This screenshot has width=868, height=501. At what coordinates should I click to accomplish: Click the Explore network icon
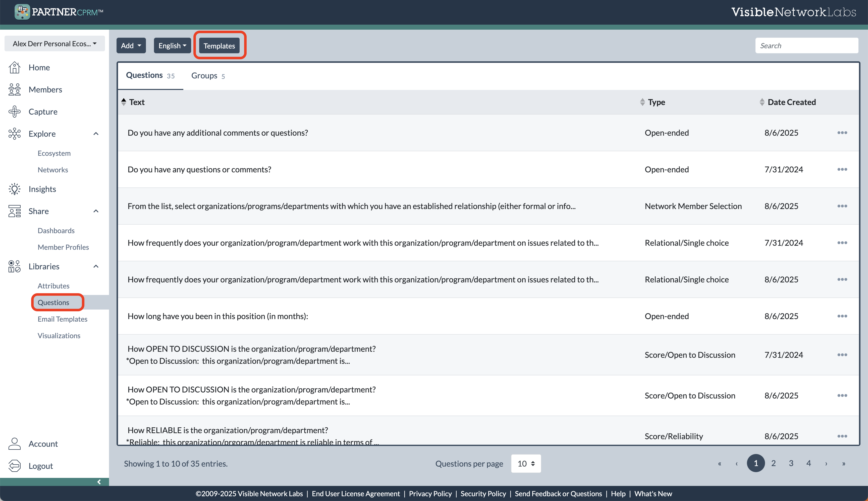(15, 133)
